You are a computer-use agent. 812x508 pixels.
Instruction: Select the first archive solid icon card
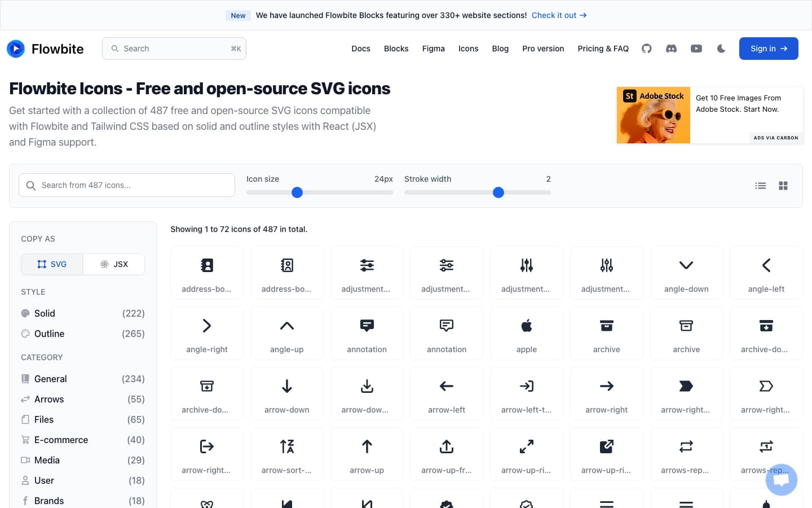pyautogui.click(x=607, y=333)
